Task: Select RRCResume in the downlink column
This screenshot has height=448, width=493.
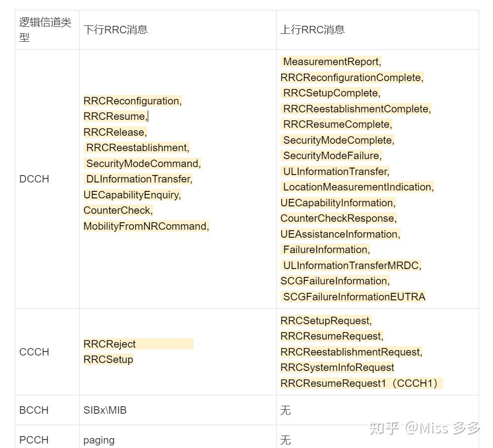Action: coord(114,116)
